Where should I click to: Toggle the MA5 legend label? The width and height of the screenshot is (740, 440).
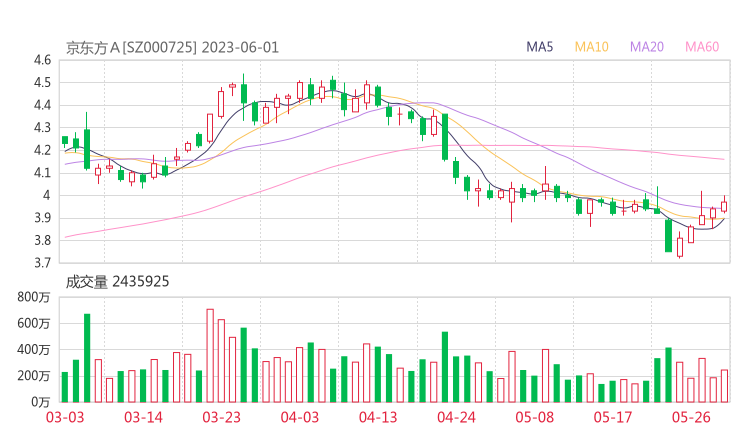(539, 47)
